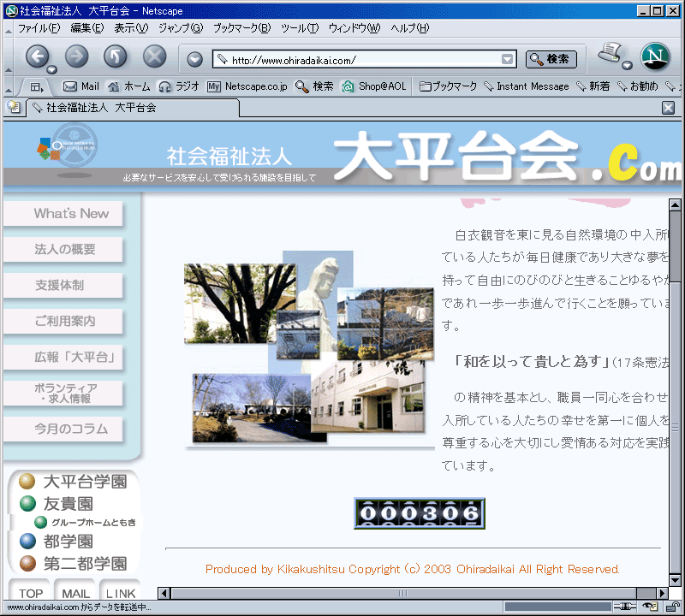The width and height of the screenshot is (685, 616).
Task: Click the LINK tab button
Action: point(120,590)
